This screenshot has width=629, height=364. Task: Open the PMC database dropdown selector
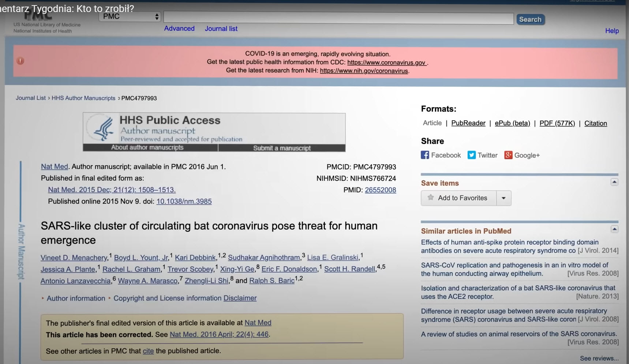click(130, 16)
